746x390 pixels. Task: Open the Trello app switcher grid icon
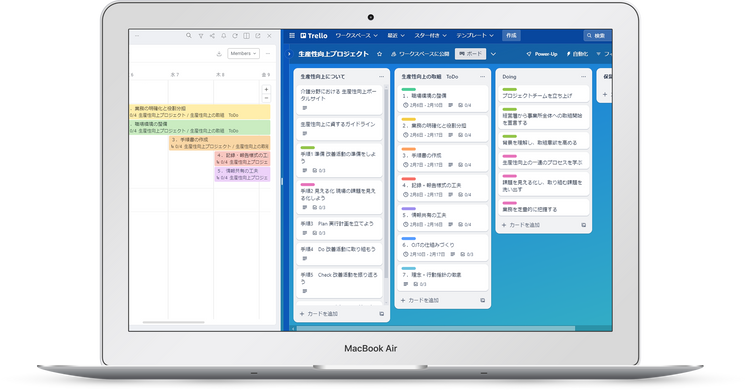[x=292, y=36]
